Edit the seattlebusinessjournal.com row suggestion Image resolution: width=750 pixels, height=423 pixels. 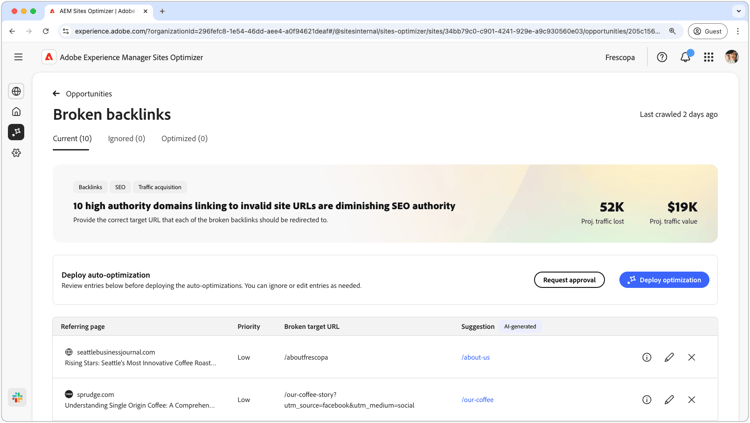[x=669, y=357]
